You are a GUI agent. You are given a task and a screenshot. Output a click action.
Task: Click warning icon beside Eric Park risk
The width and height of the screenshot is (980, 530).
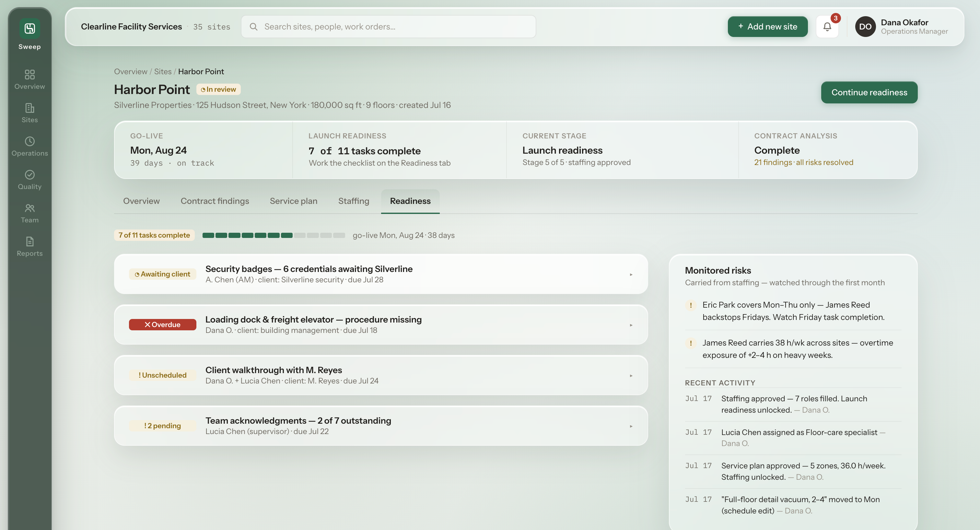coord(691,305)
